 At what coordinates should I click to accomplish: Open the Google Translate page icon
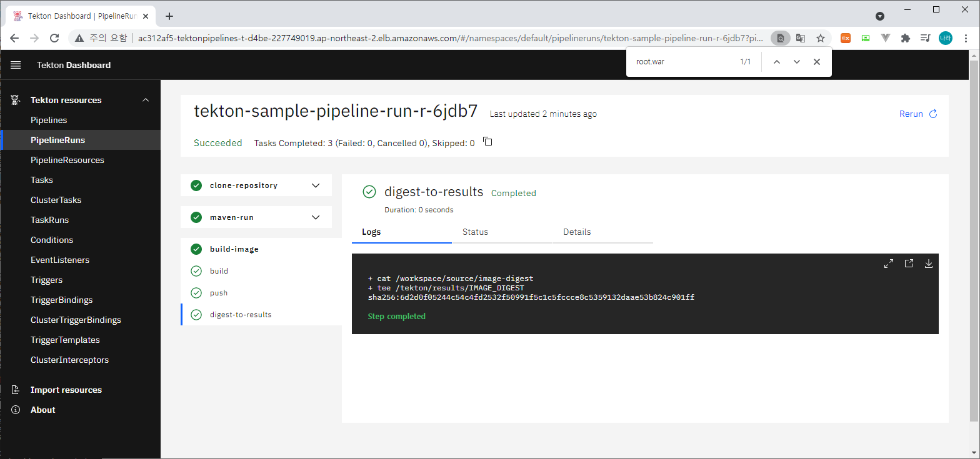801,38
